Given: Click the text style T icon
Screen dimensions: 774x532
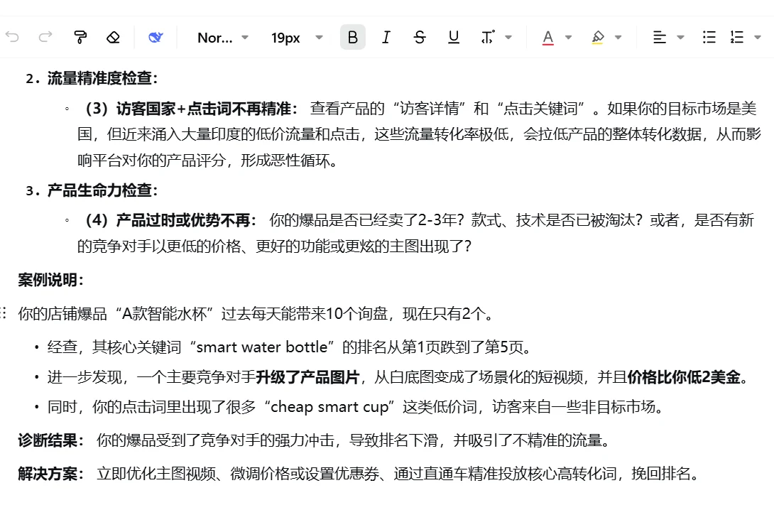Looking at the screenshot, I should (x=487, y=37).
